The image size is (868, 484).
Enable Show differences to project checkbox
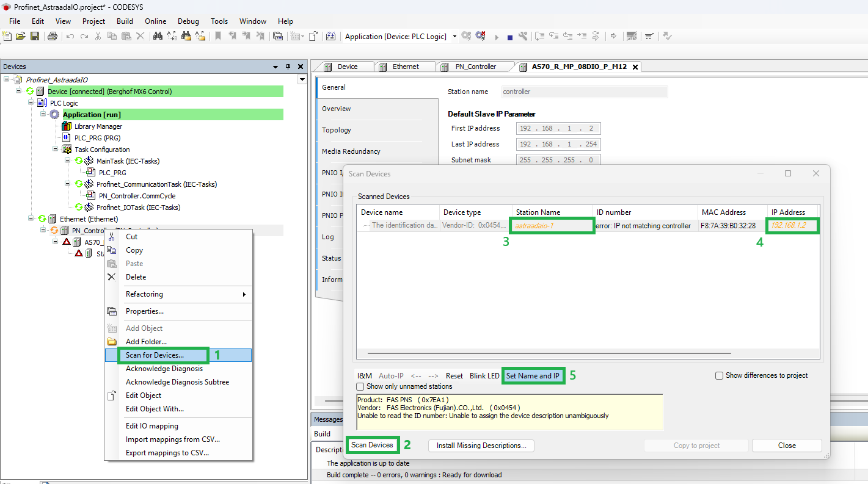click(720, 375)
